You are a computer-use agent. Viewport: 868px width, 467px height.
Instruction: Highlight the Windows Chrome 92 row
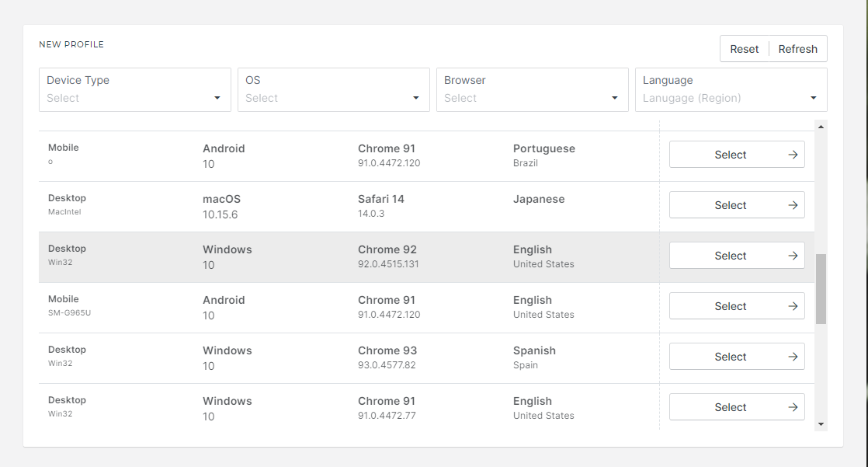click(x=349, y=256)
